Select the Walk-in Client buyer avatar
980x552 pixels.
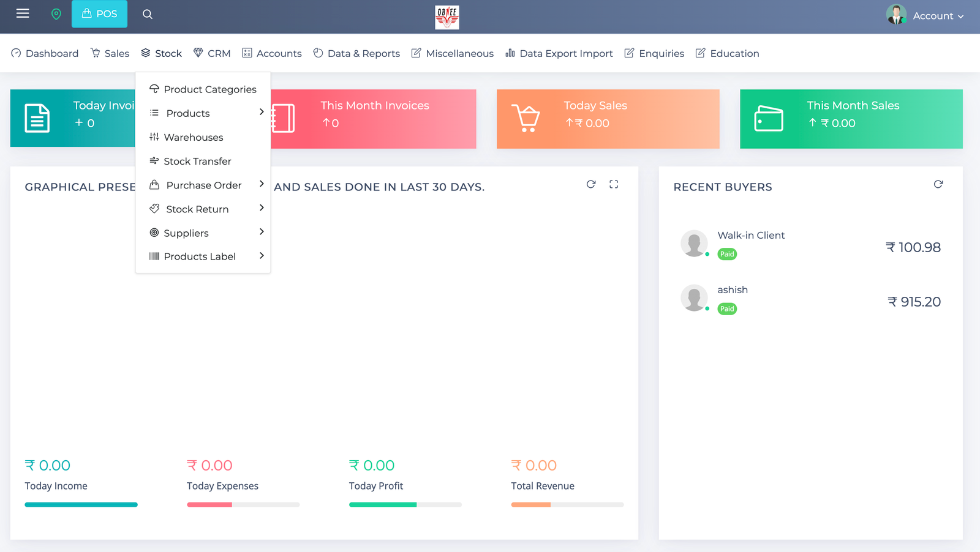pyautogui.click(x=694, y=244)
